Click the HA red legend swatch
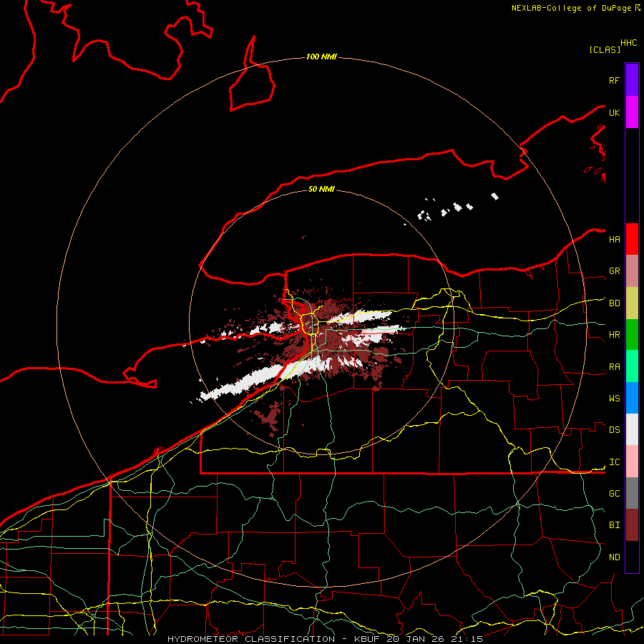 tap(632, 239)
